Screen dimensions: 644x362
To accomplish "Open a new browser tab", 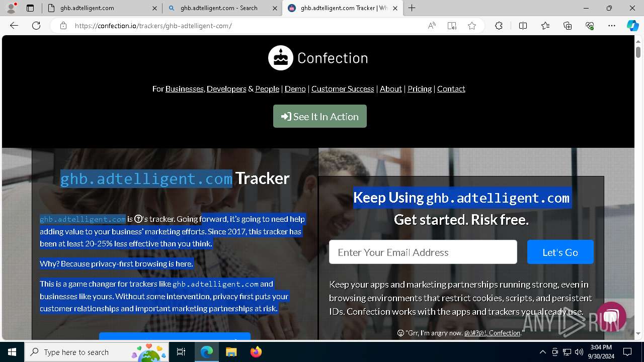I will click(412, 8).
